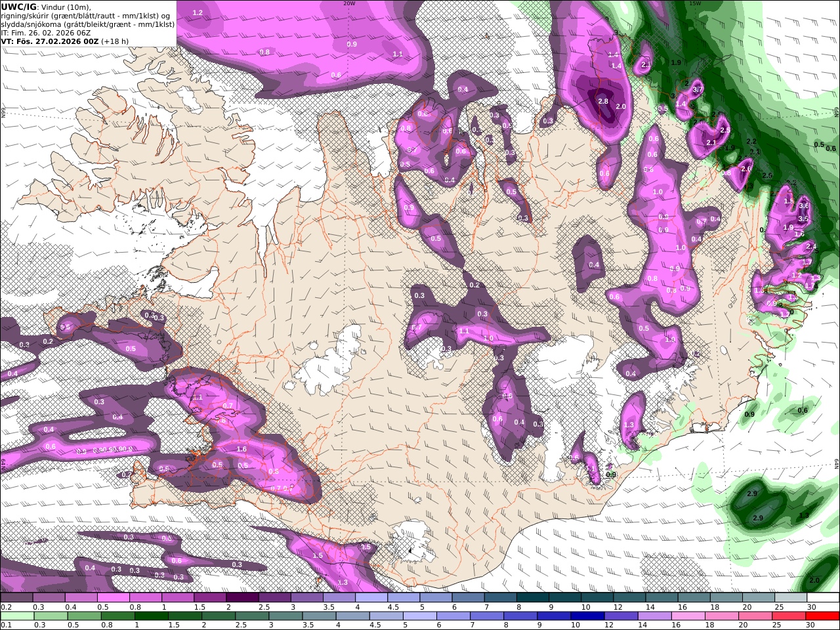
Task: Click the "0.1" label starting the lower legend
Action: pyautogui.click(x=6, y=625)
